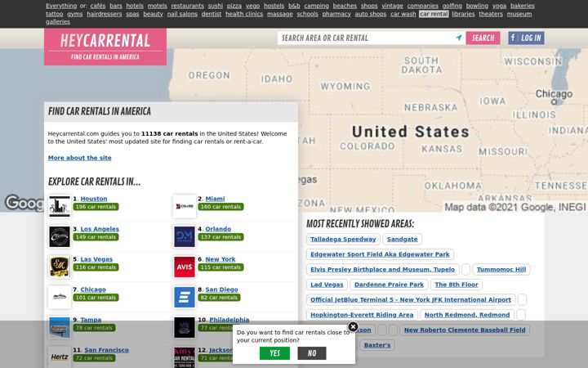Open the Talladega Speedway area

click(x=343, y=239)
